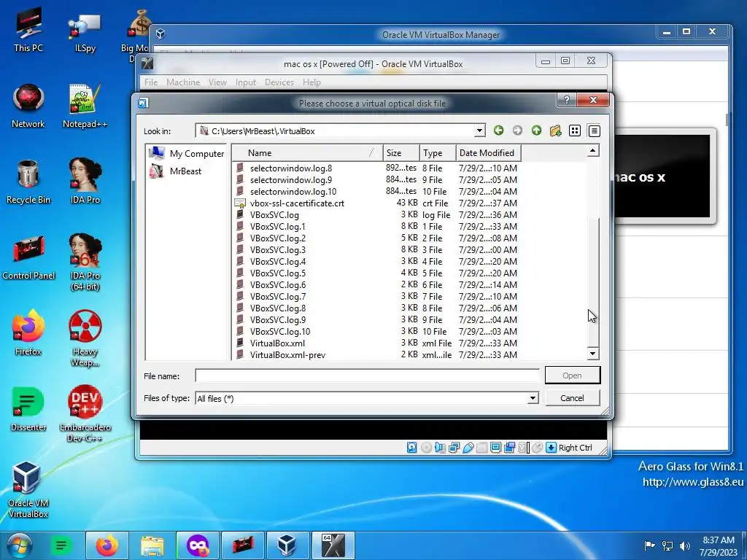Sort files by the Type column
The height and width of the screenshot is (560, 747).
click(x=438, y=153)
